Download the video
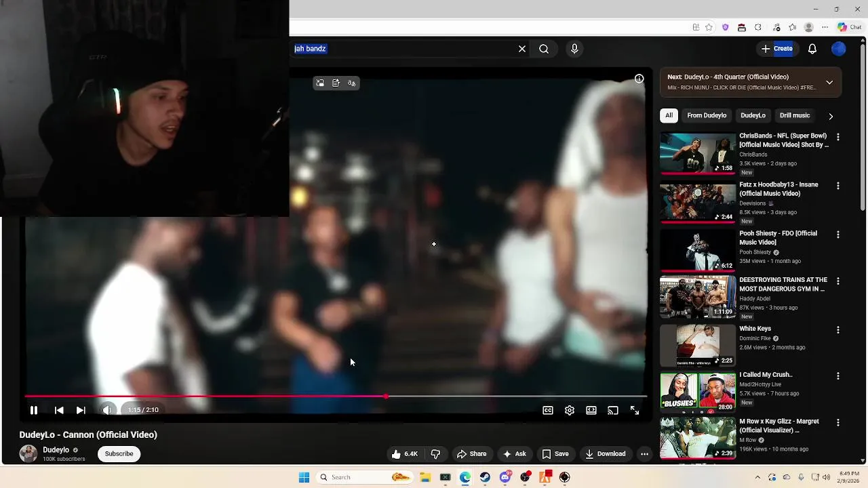 click(605, 454)
